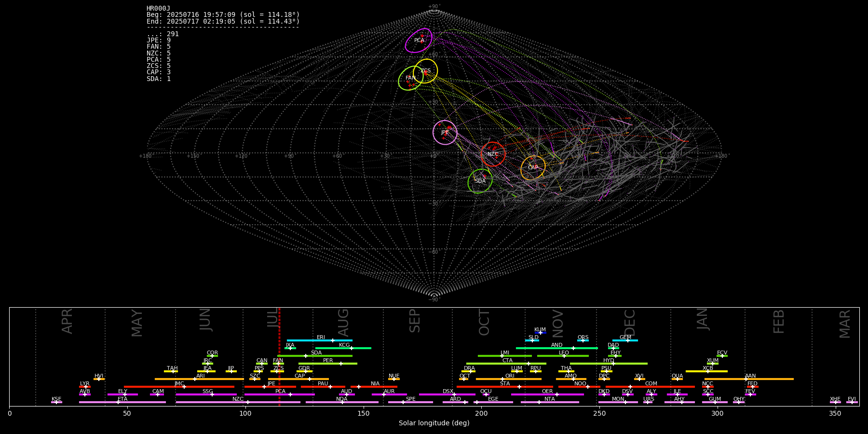This screenshot has height=434, width=868.
Task: Click the HYD shower bar label
Action: coord(609,360)
